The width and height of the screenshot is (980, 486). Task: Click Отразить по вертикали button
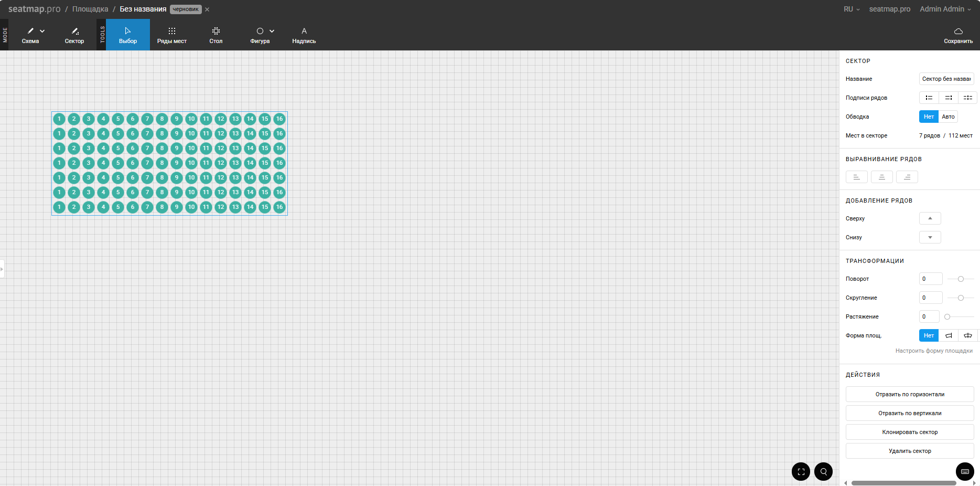910,413
